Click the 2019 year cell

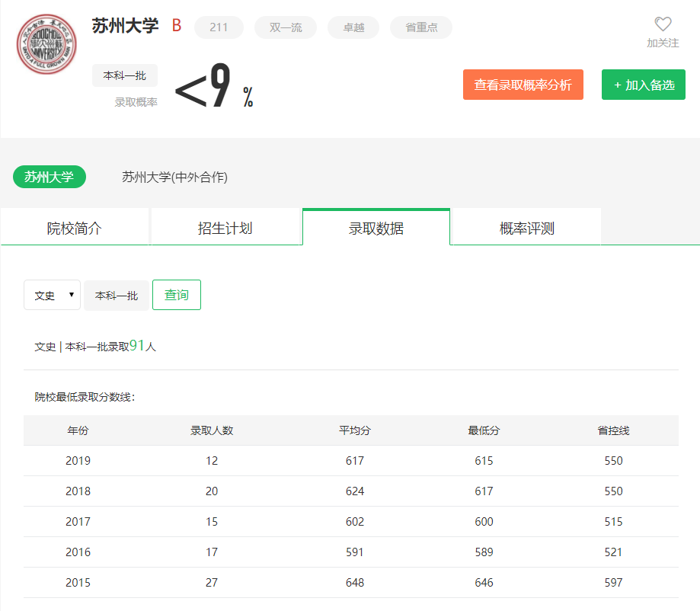[78, 460]
